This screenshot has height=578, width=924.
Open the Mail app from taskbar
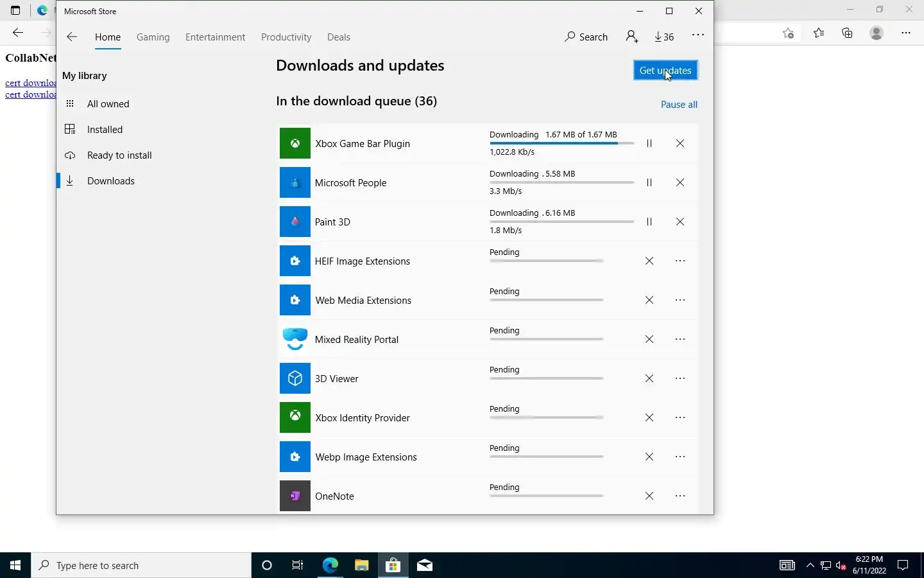tap(425, 566)
